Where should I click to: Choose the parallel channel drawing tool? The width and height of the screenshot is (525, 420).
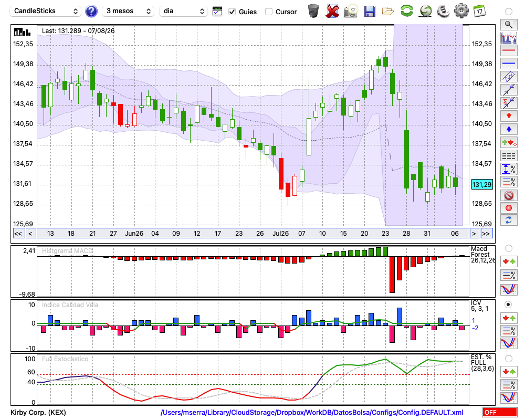pos(509,76)
